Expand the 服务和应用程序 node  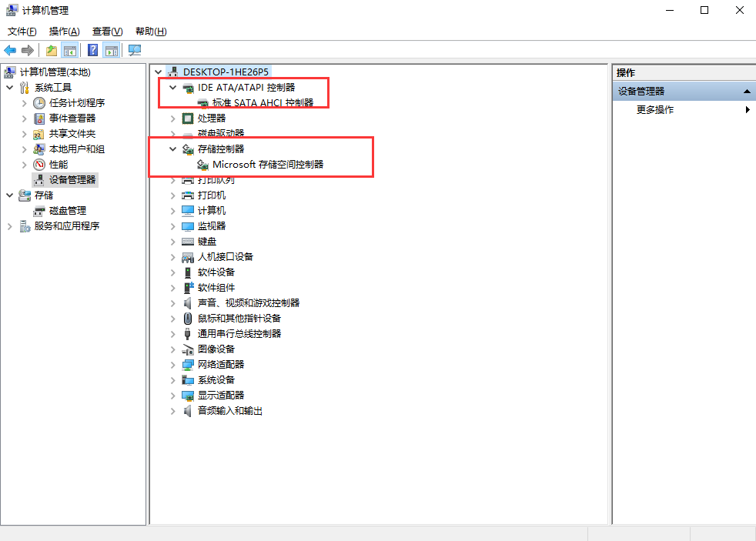[9, 226]
